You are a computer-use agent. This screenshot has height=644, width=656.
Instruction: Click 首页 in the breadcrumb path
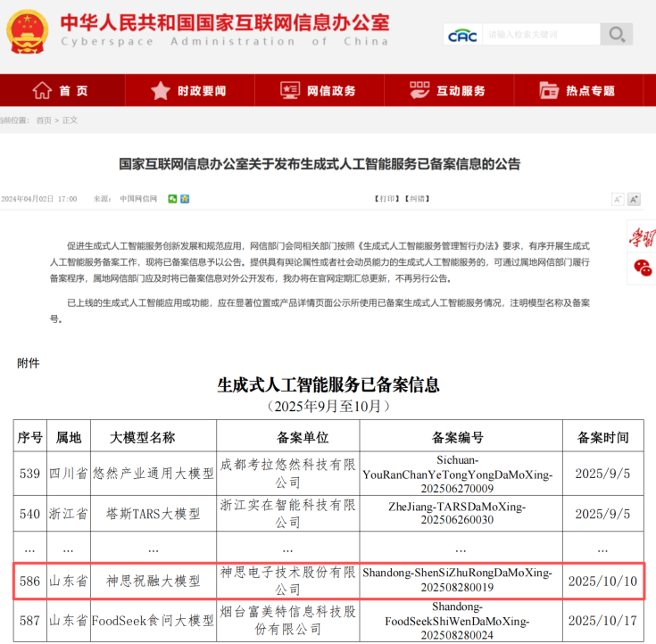coord(43,120)
